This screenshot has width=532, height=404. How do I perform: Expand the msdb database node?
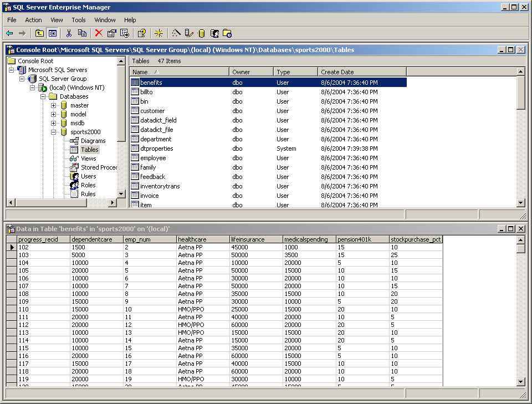(x=54, y=123)
